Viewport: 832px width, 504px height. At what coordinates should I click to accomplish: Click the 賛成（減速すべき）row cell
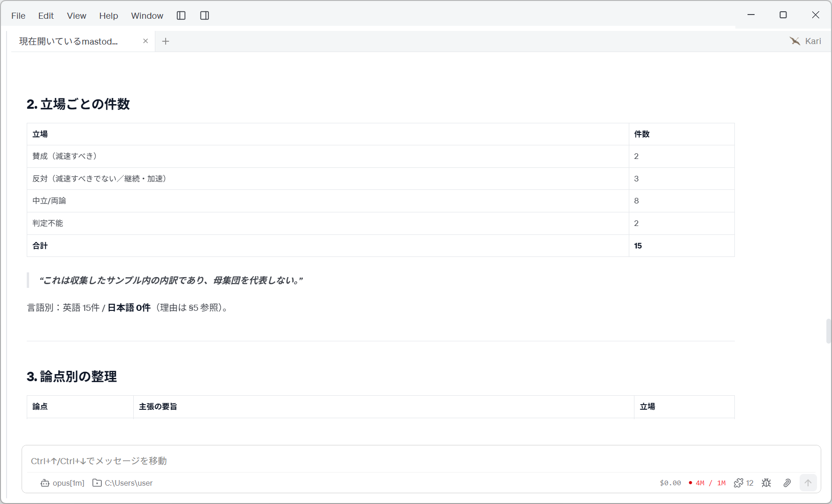click(x=328, y=156)
